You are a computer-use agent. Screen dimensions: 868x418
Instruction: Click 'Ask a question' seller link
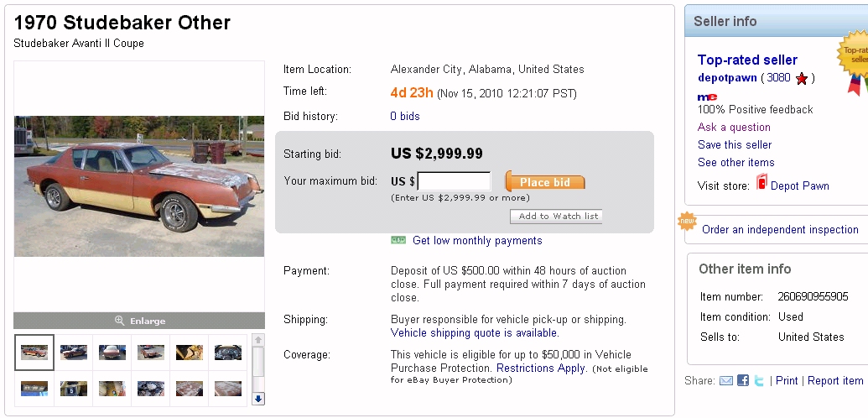tap(734, 128)
